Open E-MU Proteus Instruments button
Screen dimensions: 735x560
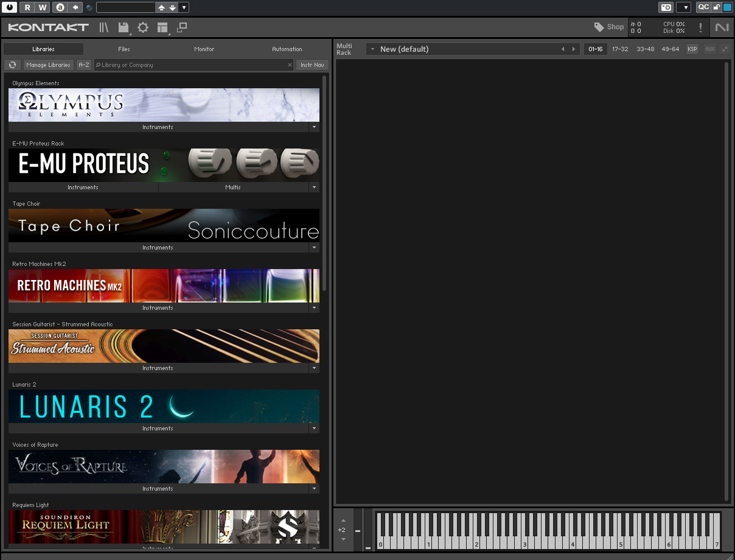tap(83, 187)
